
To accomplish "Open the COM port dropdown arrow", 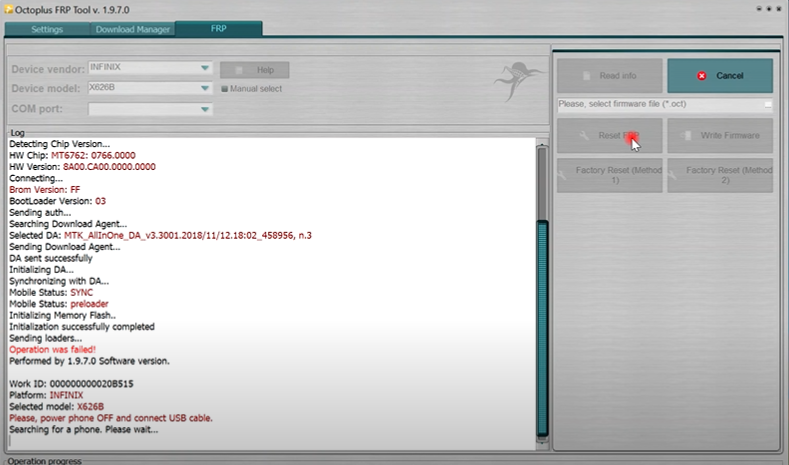I will click(x=205, y=109).
